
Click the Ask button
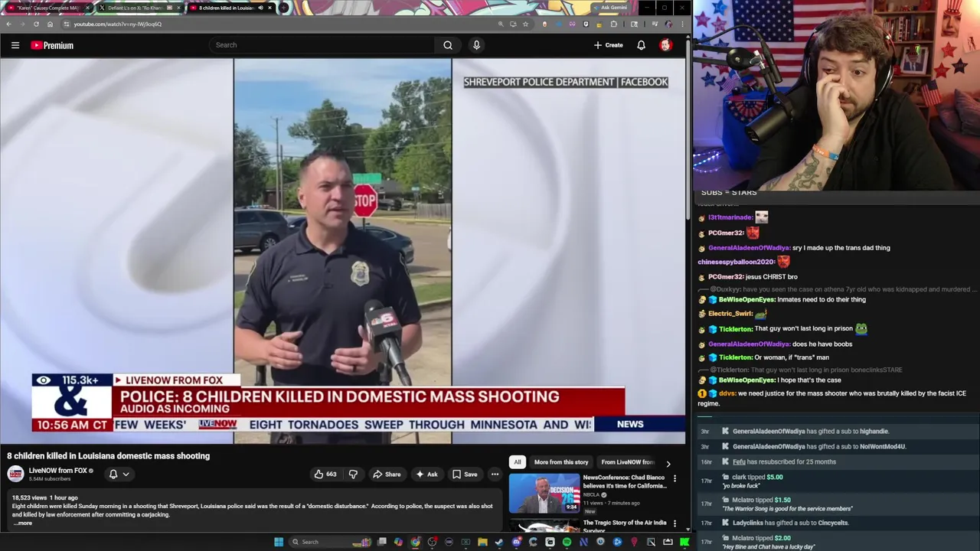(426, 474)
